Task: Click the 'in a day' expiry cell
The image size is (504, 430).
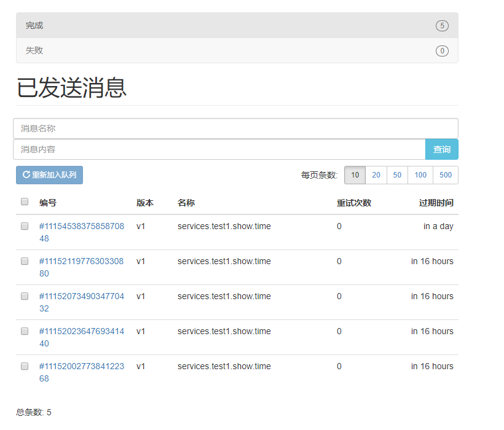Action: pyautogui.click(x=438, y=227)
